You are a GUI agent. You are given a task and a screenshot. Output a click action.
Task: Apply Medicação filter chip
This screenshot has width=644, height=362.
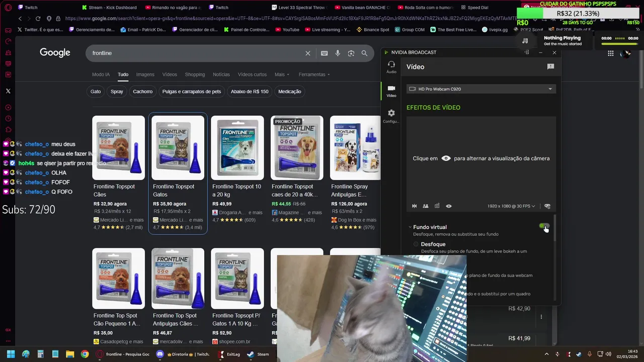290,92
